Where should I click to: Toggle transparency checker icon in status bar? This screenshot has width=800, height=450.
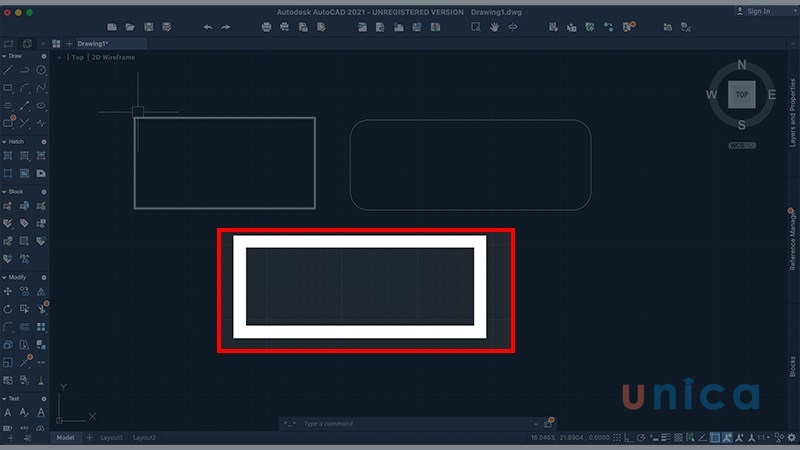tap(678, 438)
